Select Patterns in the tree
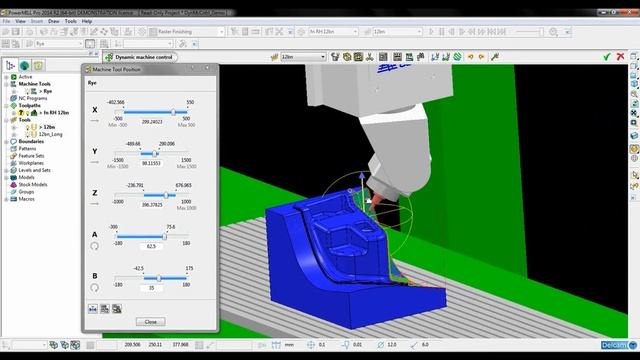Image resolution: width=640 pixels, height=360 pixels. click(x=27, y=149)
